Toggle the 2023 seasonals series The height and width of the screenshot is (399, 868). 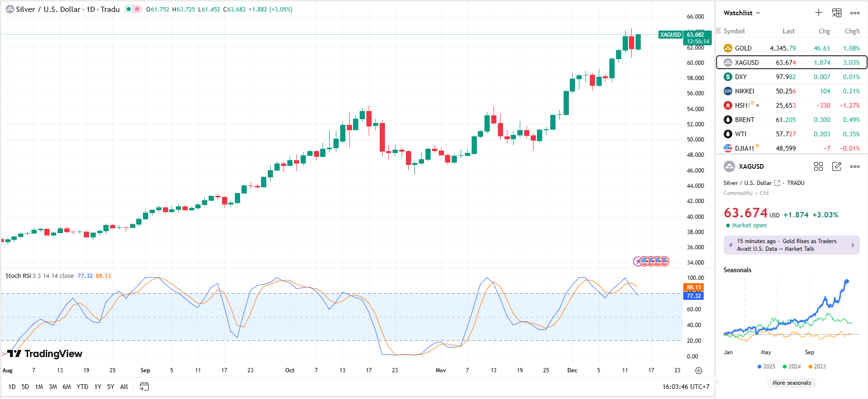point(817,367)
